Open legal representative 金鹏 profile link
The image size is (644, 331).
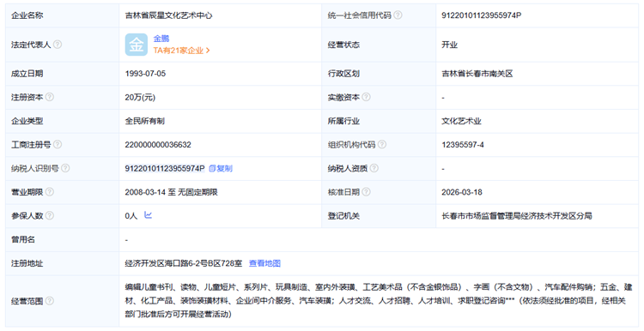tap(161, 39)
